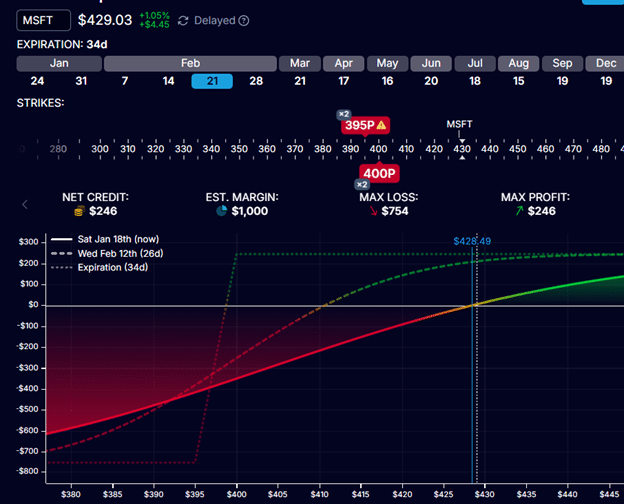The height and width of the screenshot is (504, 624).
Task: Choose the Mar 21 expiration date
Action: pyautogui.click(x=300, y=81)
